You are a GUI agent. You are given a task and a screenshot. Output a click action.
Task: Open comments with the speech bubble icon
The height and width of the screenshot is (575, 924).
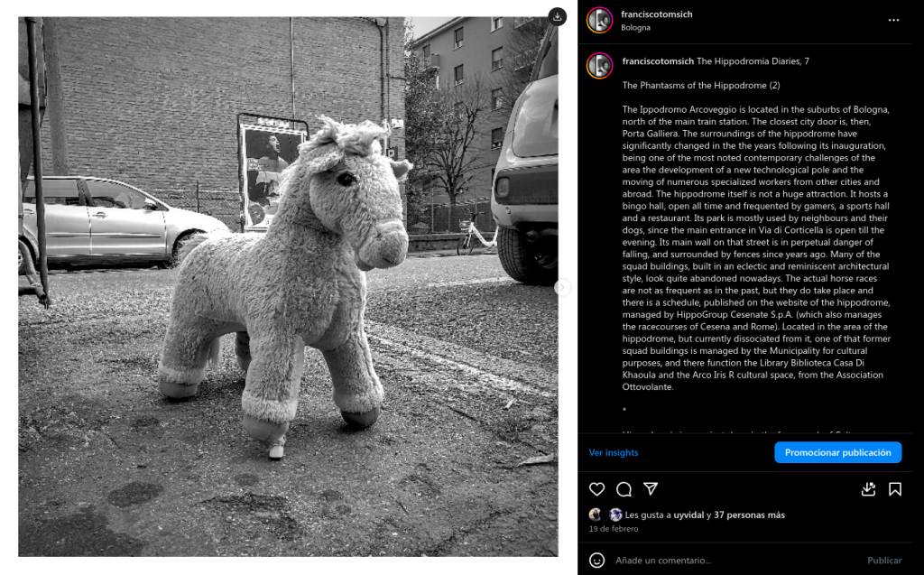coord(624,489)
